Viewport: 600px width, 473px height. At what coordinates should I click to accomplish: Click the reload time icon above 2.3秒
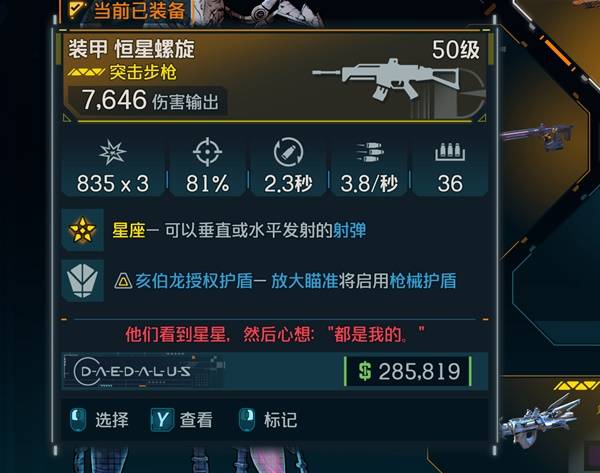(x=289, y=152)
